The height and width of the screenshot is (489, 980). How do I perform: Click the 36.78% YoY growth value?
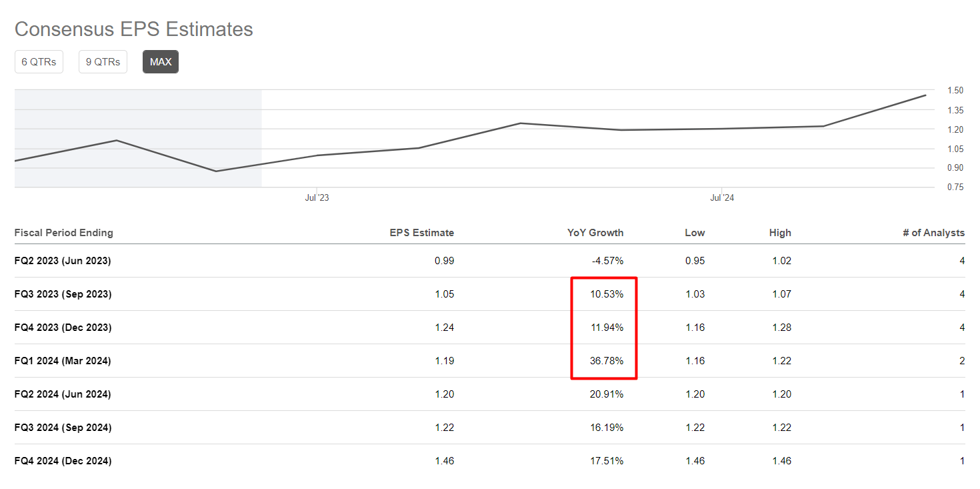tap(607, 360)
